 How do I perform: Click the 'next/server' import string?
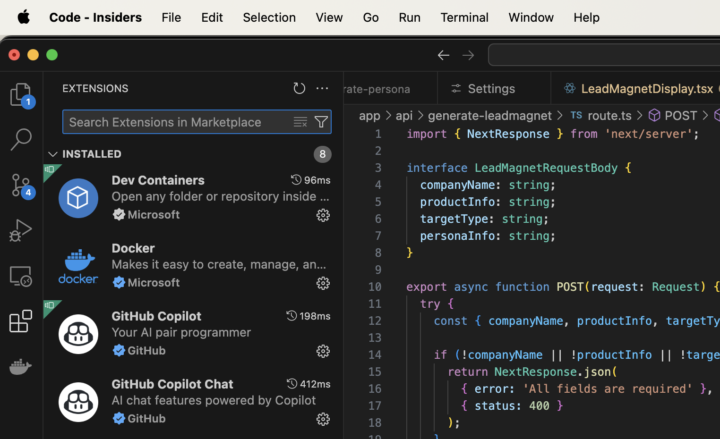point(648,134)
